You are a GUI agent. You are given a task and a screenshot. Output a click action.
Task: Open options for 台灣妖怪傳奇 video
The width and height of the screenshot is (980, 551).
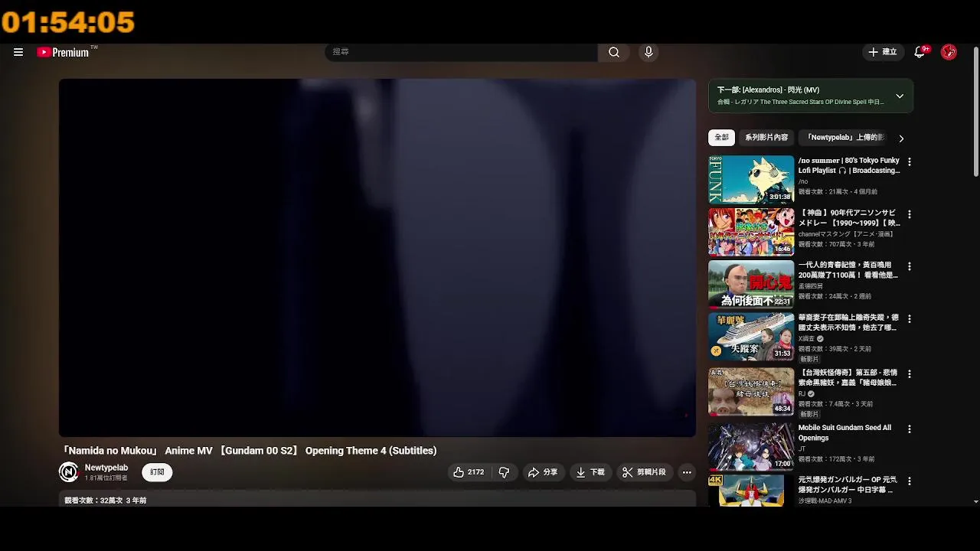[x=910, y=374]
